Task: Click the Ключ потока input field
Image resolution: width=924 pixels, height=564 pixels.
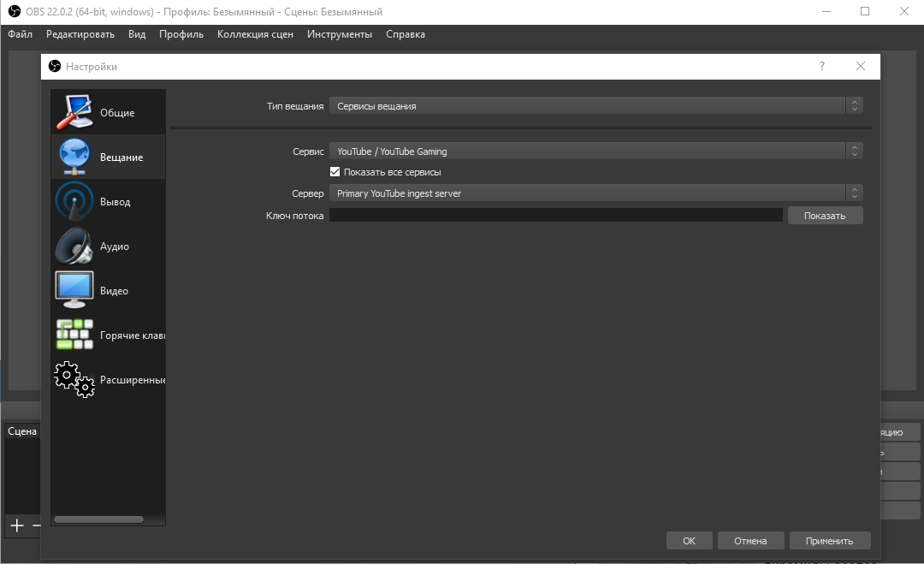Action: pos(556,215)
